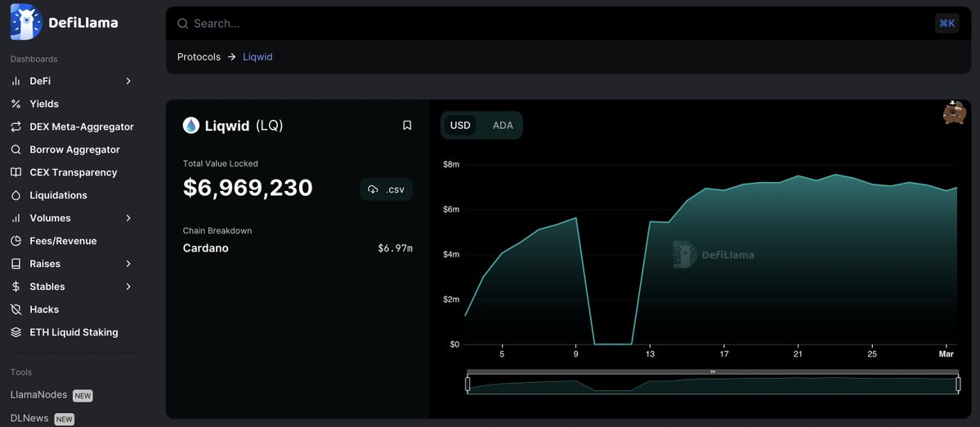The height and width of the screenshot is (427, 980).
Task: Open the CEX Transparency page
Action: pos(73,172)
